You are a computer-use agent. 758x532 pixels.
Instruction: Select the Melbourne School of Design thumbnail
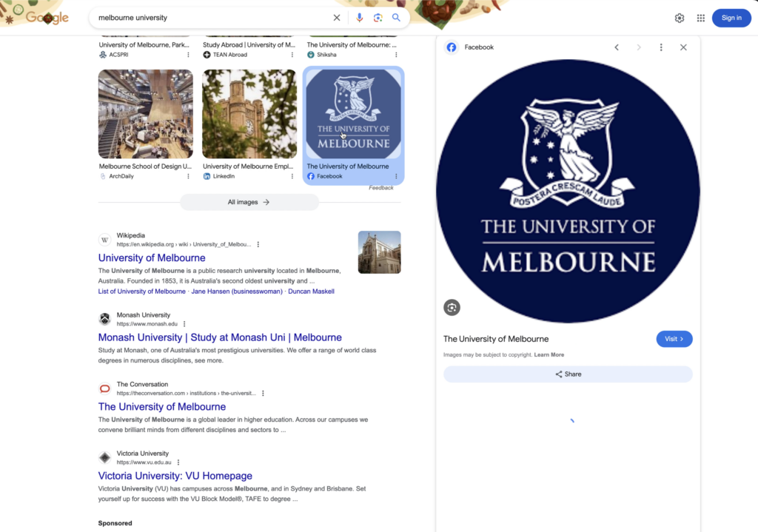click(x=146, y=115)
